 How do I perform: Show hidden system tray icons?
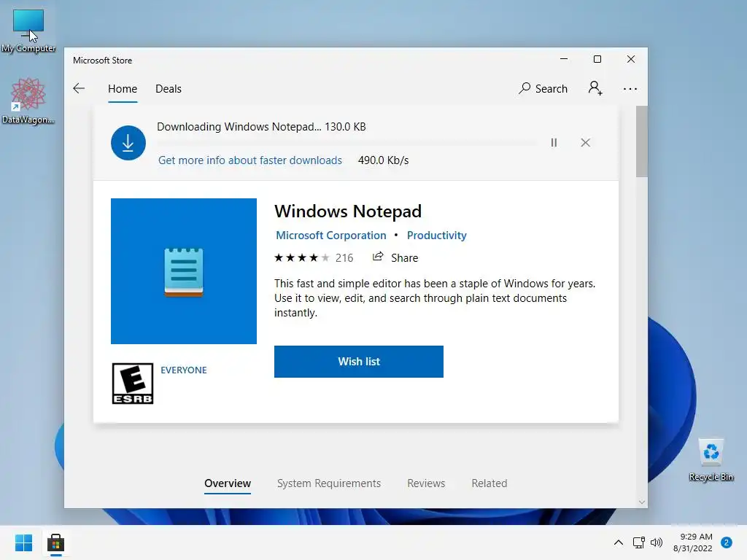(x=619, y=542)
